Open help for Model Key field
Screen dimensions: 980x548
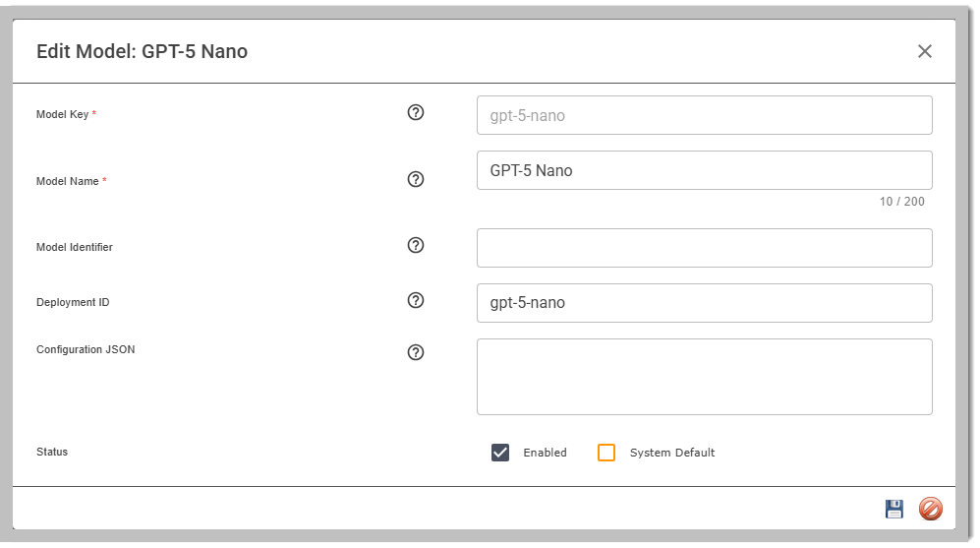pyautogui.click(x=416, y=113)
